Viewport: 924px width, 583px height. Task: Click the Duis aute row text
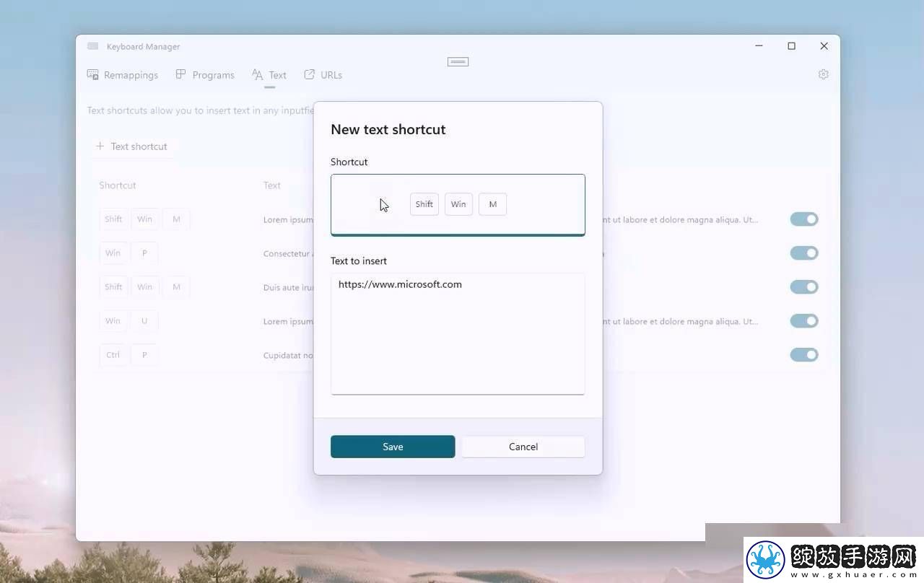pos(288,288)
